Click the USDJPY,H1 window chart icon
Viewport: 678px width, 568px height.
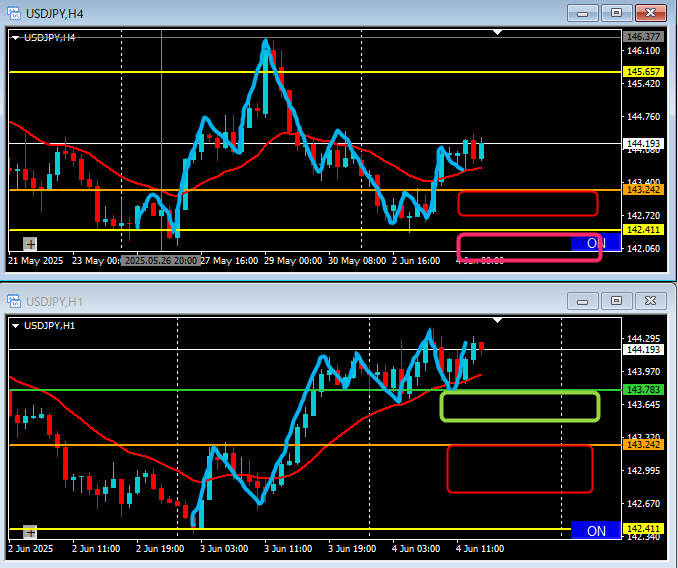coord(13,301)
